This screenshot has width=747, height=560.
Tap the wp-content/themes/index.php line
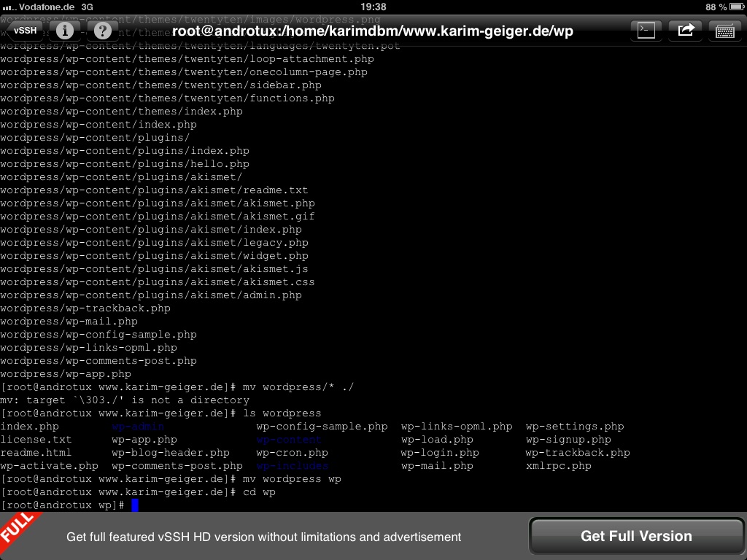click(122, 112)
